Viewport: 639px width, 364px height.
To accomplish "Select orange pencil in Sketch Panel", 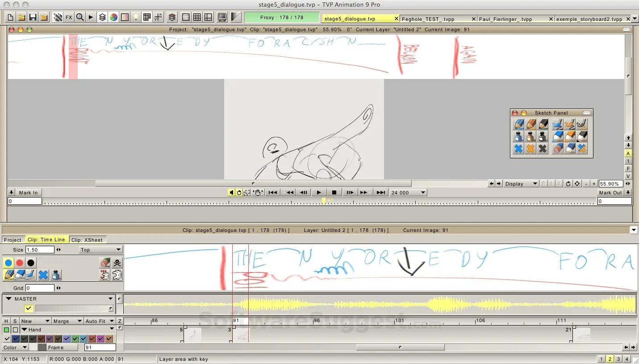I will [x=530, y=124].
